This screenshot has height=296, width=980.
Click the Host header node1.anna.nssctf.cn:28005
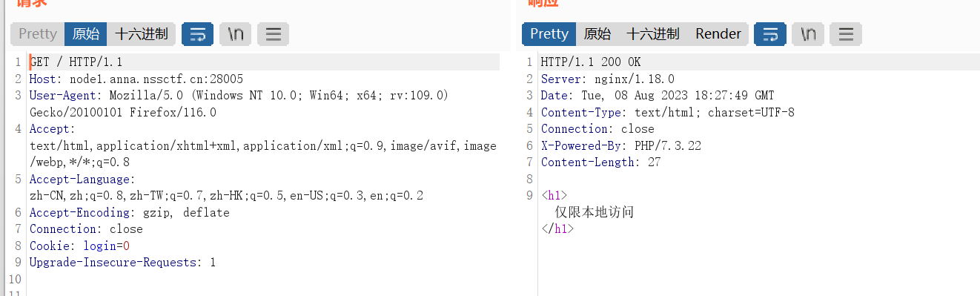tap(136, 79)
